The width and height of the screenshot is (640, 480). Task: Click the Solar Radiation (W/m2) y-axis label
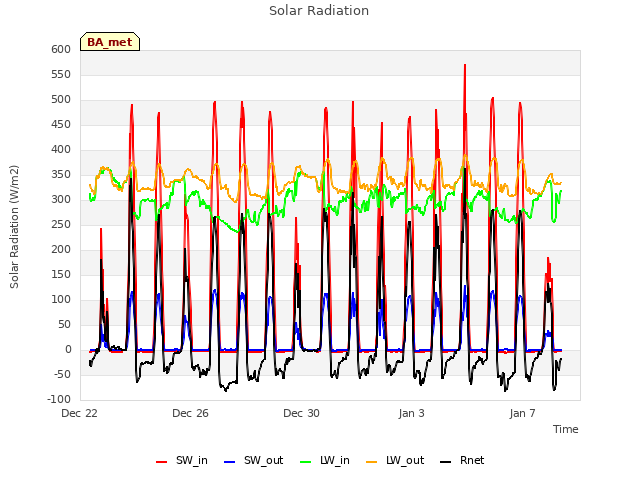tap(14, 227)
